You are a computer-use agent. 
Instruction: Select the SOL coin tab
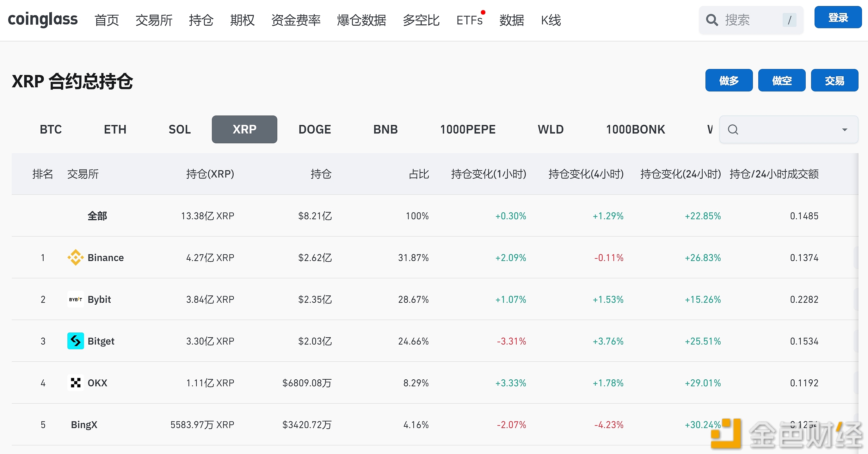coord(180,129)
